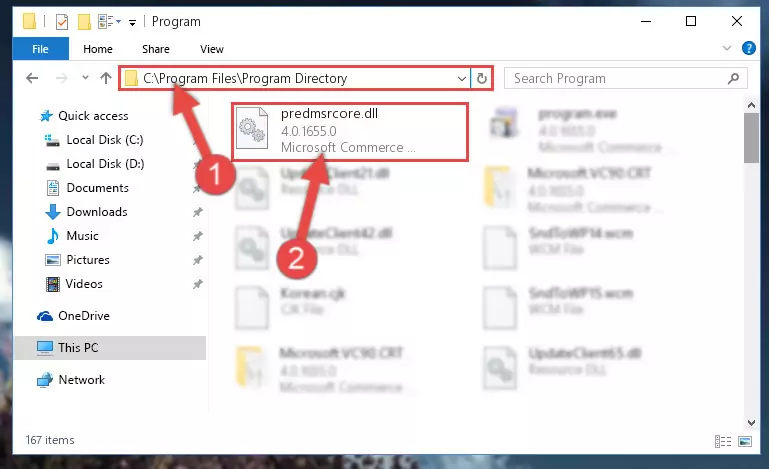This screenshot has height=469, width=769.
Task: Go back using the back arrow
Action: pos(32,78)
